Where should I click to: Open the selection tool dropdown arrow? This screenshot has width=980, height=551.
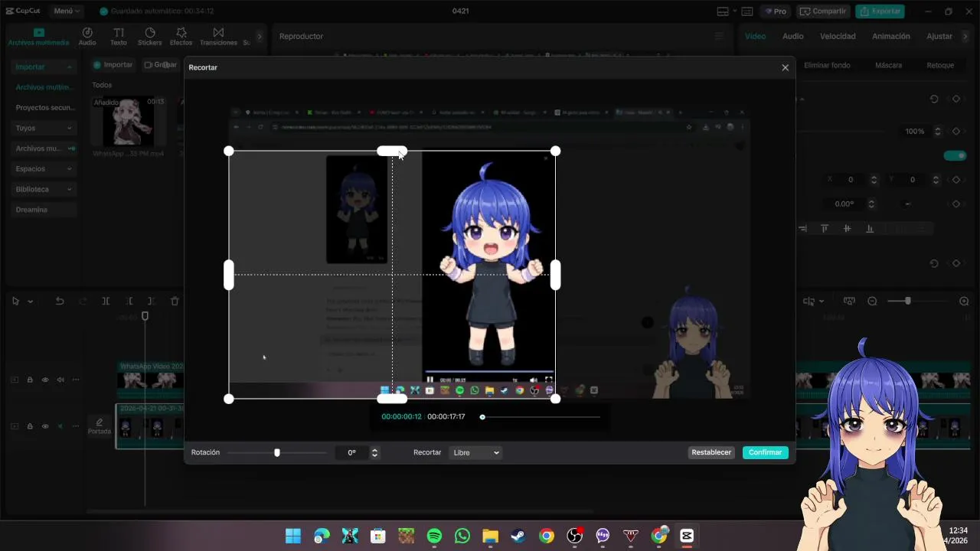[31, 302]
